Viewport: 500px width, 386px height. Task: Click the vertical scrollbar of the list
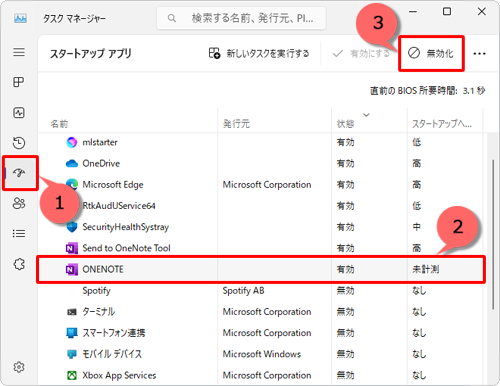pos(493,235)
